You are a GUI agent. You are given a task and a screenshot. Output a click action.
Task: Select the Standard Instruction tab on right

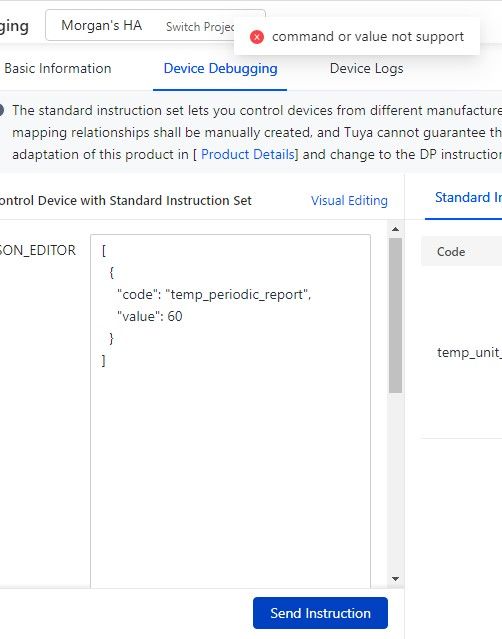point(468,198)
